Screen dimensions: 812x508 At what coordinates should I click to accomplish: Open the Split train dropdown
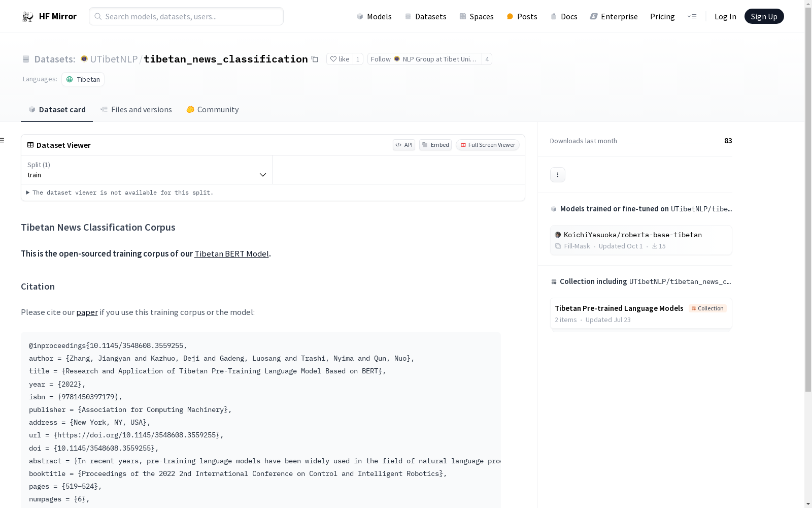coord(147,170)
